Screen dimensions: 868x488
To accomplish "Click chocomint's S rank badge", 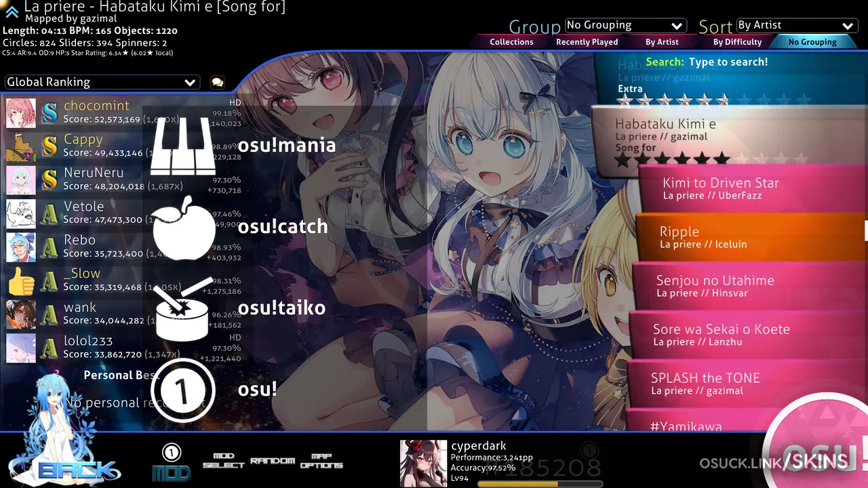I will 50,113.
